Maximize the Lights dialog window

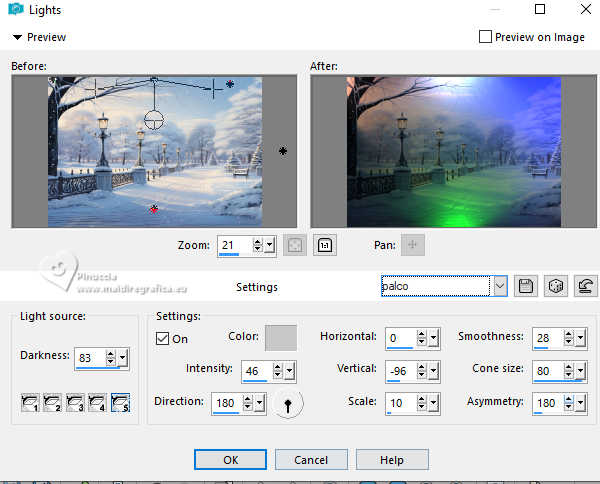[540, 9]
